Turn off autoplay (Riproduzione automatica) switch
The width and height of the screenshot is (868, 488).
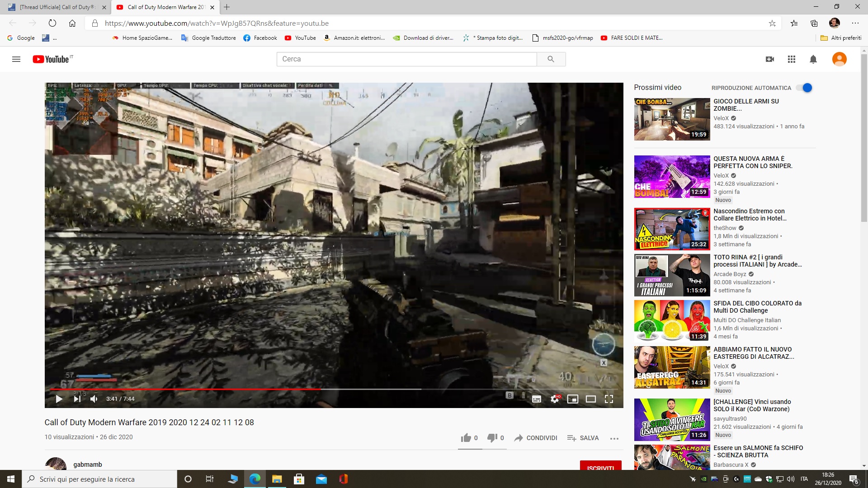(805, 88)
